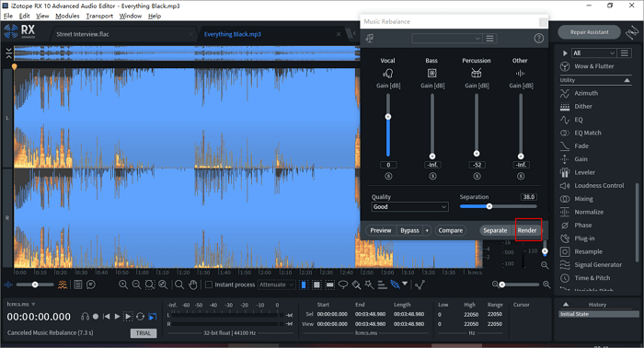
Task: Select the harmonics selection tool
Action: click(383, 284)
